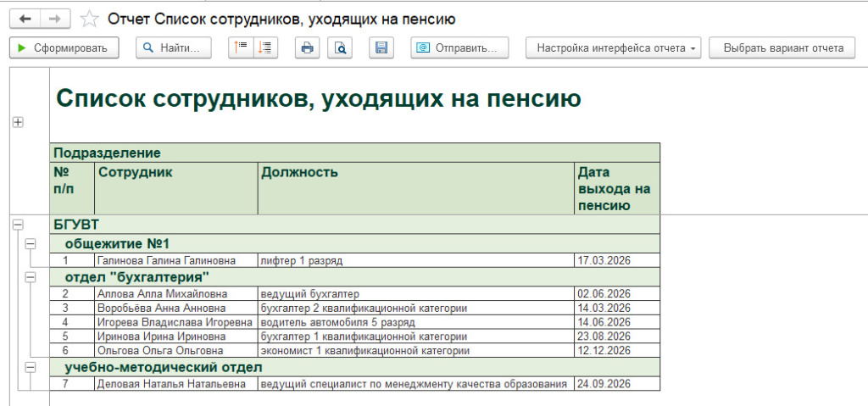Collapse the общежитие №1 group
Viewport: 868px width, 406px height.
click(x=31, y=243)
